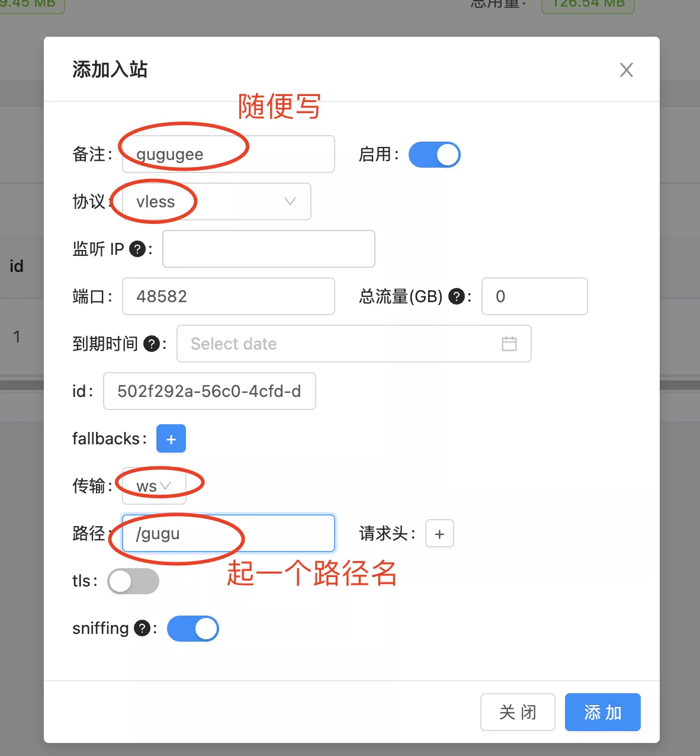
Task: Enable the tls switch
Action: tap(133, 581)
